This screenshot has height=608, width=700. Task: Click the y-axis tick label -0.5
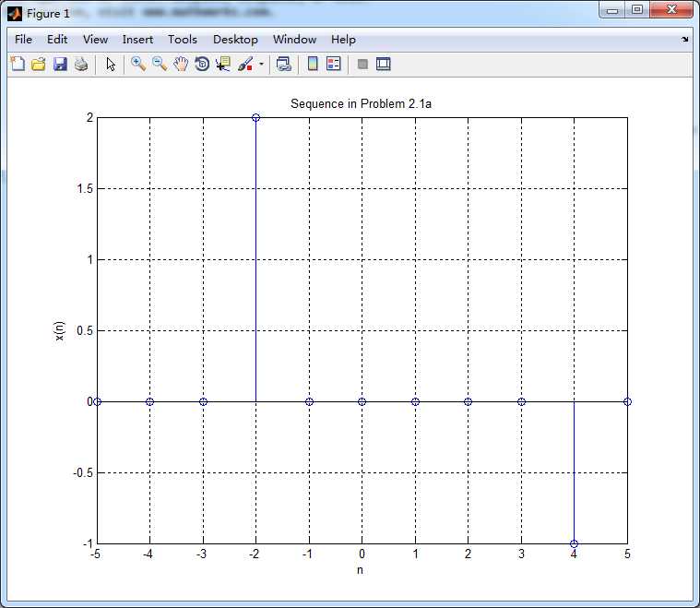coord(83,472)
